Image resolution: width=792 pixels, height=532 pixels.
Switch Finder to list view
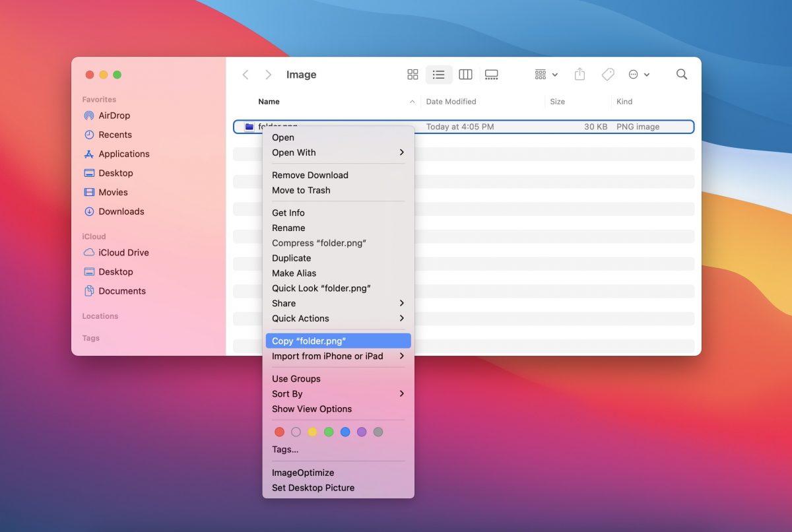tap(438, 75)
